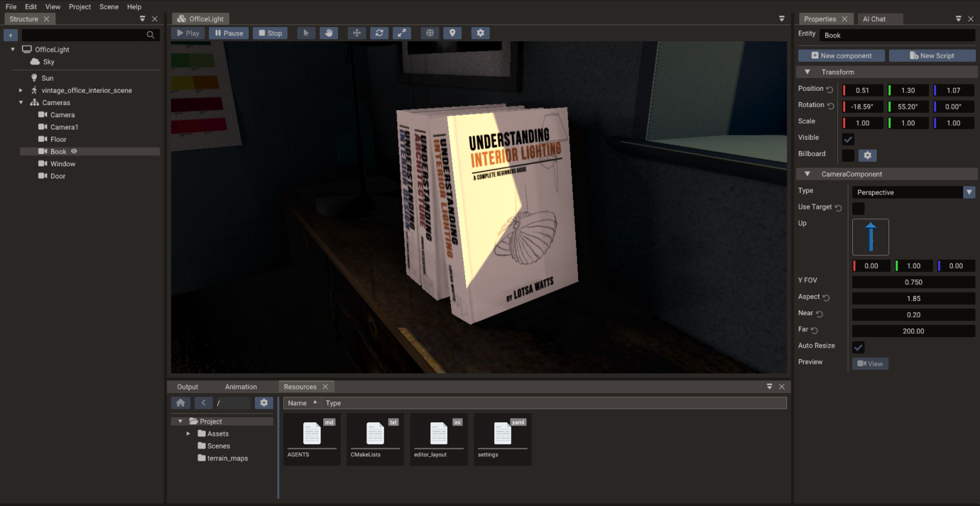Reset Aspect with its undo arrow
Viewport: 980px width, 506px height.
pos(826,298)
